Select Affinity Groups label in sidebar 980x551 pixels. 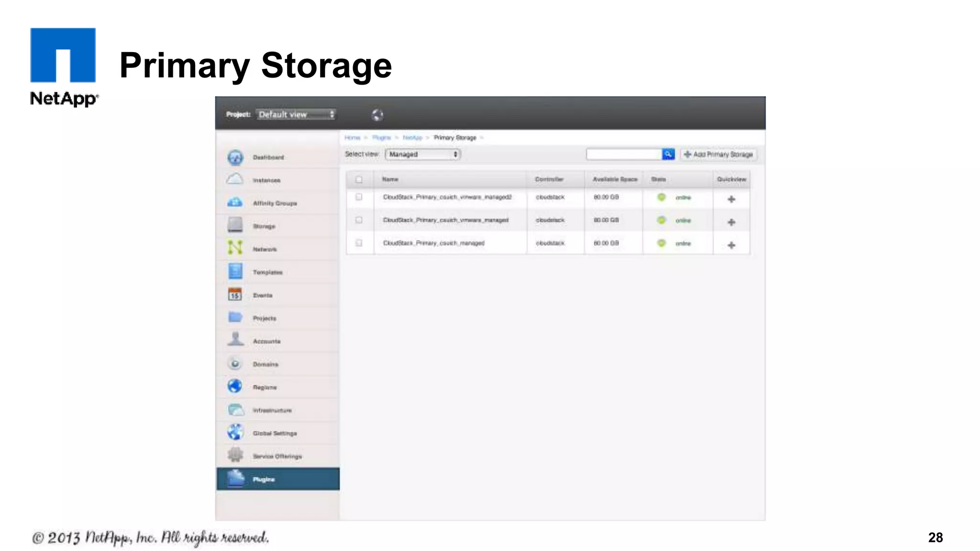275,203
